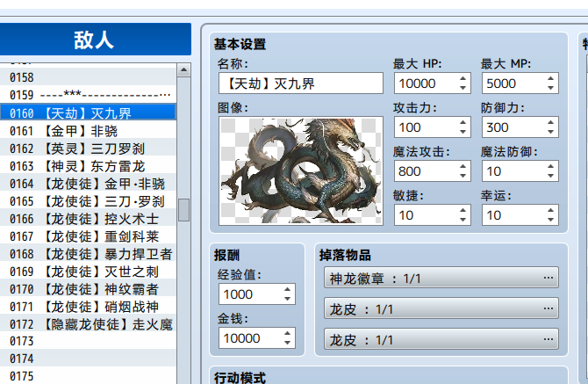
Task: Open the 神龙徽章 drop item setting
Action: point(441,278)
